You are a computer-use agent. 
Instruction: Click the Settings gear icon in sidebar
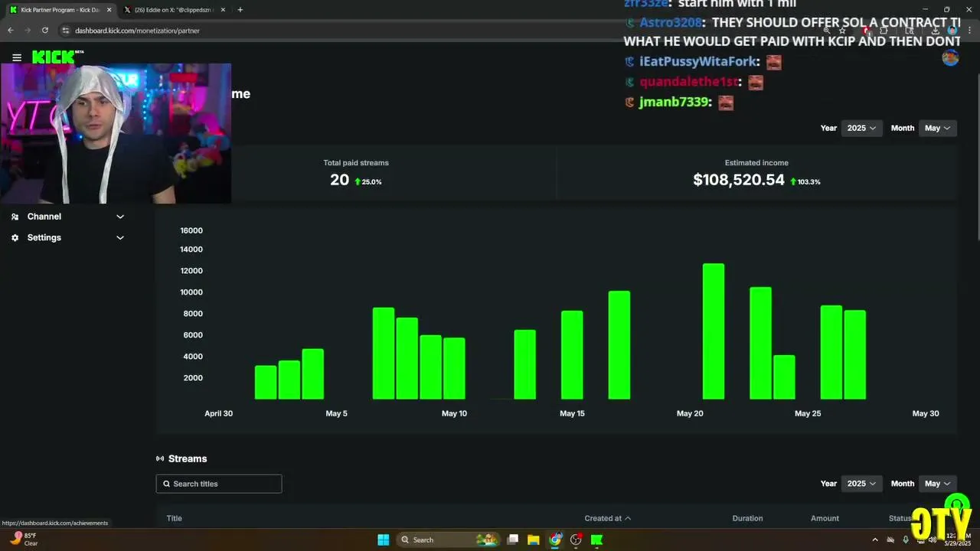coord(15,237)
